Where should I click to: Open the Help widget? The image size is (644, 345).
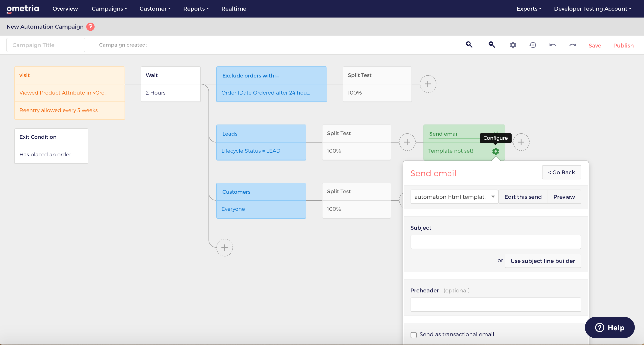609,327
